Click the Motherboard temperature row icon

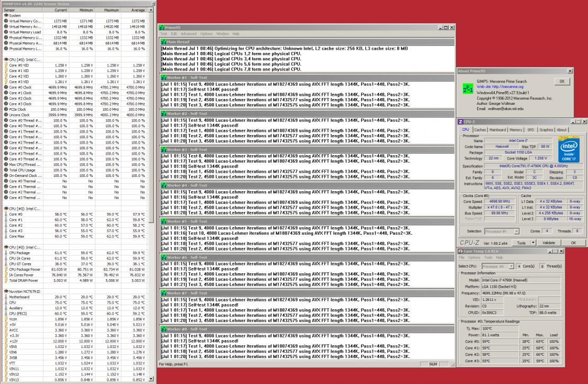[x=6, y=297]
